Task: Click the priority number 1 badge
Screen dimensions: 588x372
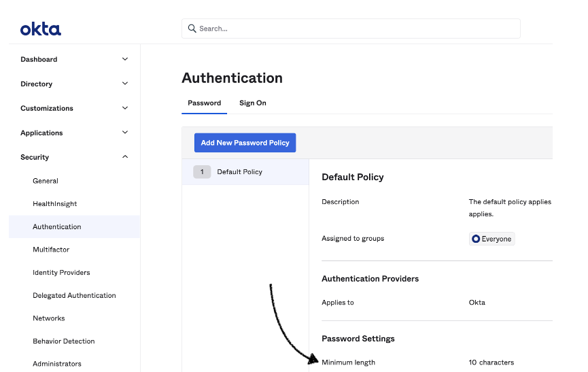Action: [x=202, y=172]
